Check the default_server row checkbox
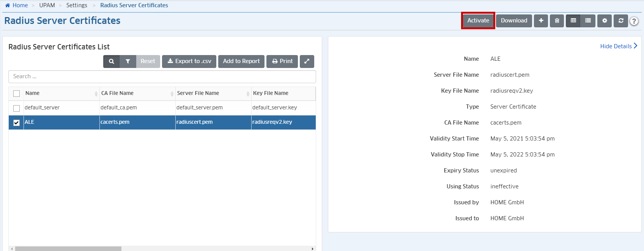644x251 pixels. [16, 108]
